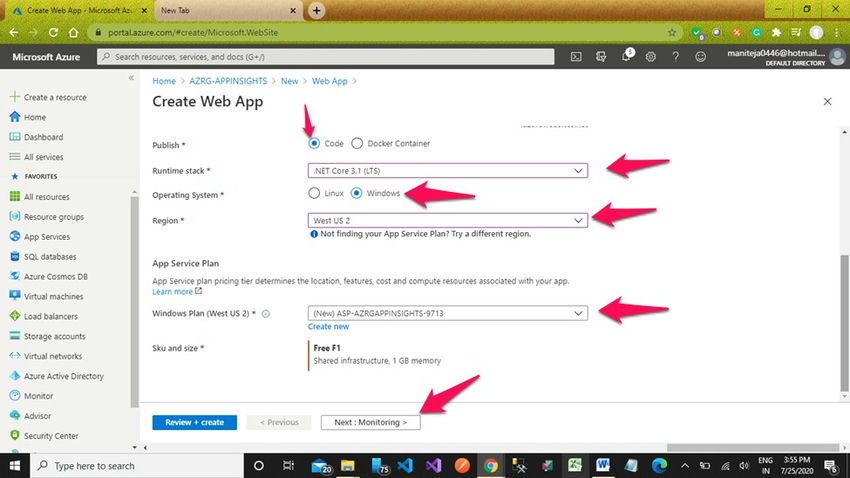Open Region dropdown West US 2

pos(448,221)
